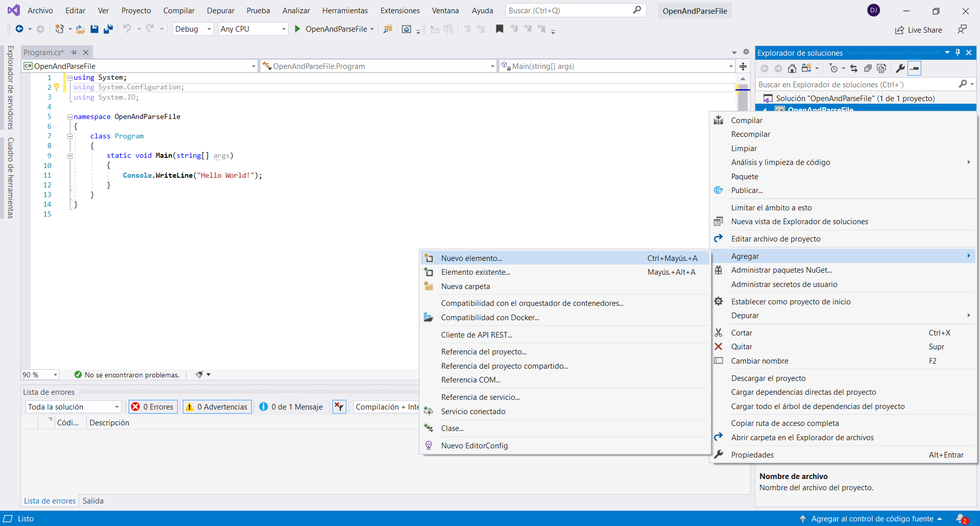Toggle the 0 Advertencias filter button
Viewport: 980px width, 526px height.
(x=217, y=407)
